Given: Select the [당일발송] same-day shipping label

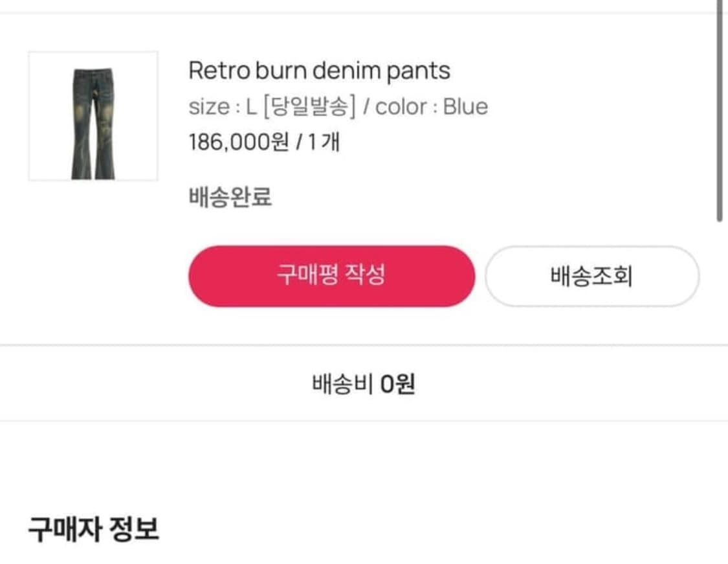Looking at the screenshot, I should click(309, 107).
